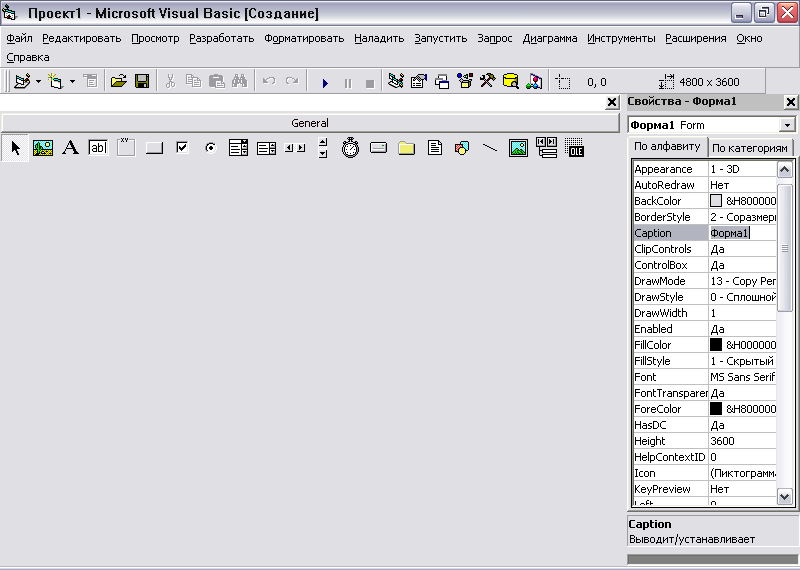Click the Caption value field Форма1
This screenshot has width=800, height=570.
point(743,233)
